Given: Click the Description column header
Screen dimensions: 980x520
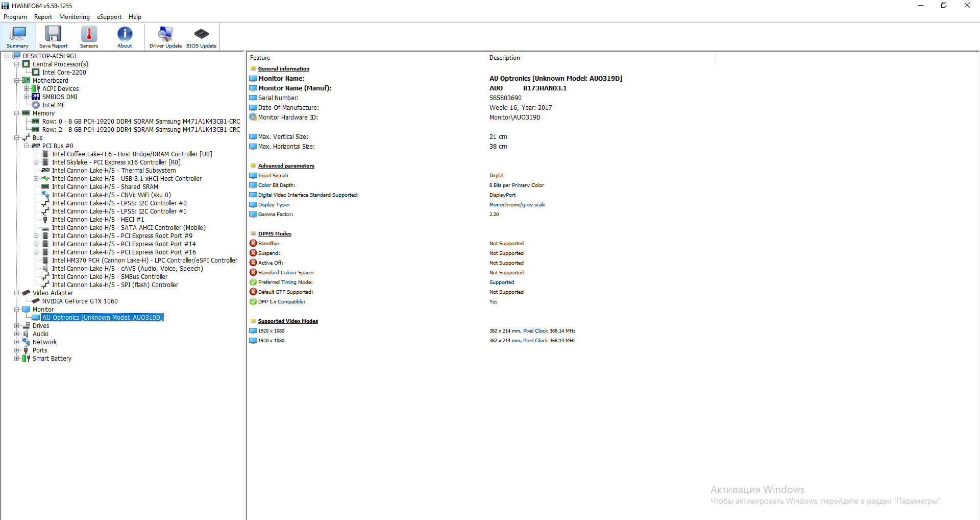Looking at the screenshot, I should click(600, 58).
